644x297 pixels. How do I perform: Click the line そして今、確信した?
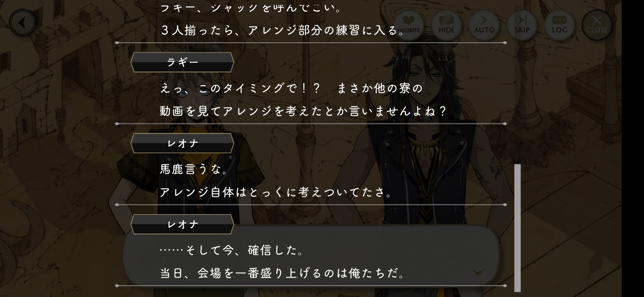[x=232, y=250]
